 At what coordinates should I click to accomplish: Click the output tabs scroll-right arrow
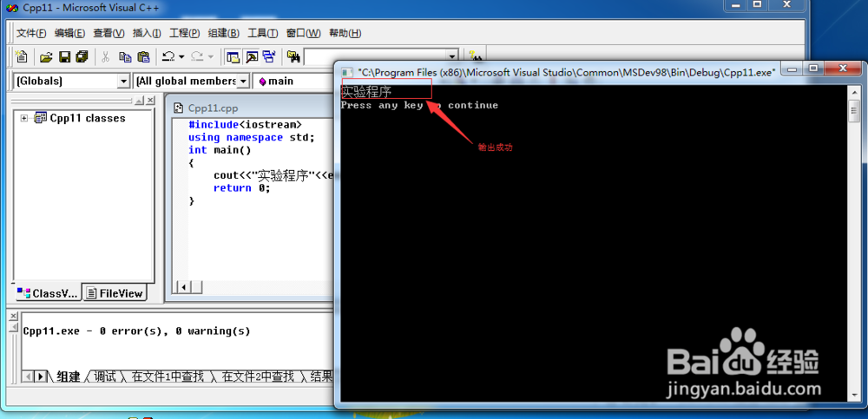(40, 377)
